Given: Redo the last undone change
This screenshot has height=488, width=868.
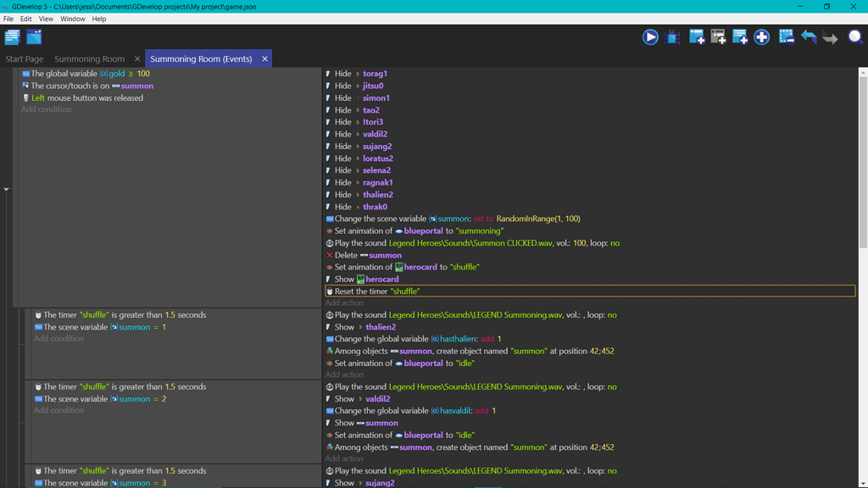Looking at the screenshot, I should [831, 36].
